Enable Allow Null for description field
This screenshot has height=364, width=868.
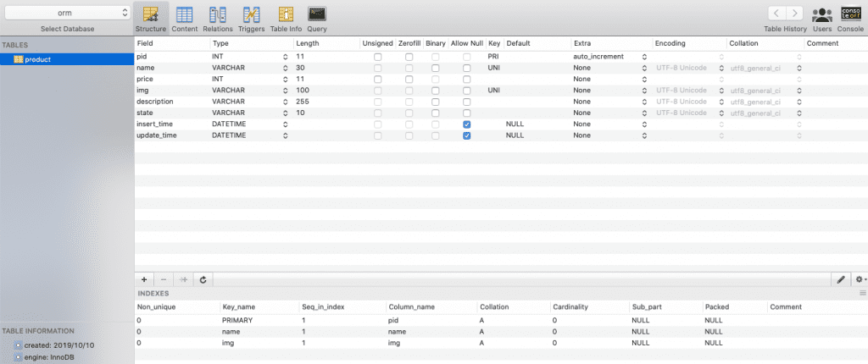(467, 102)
